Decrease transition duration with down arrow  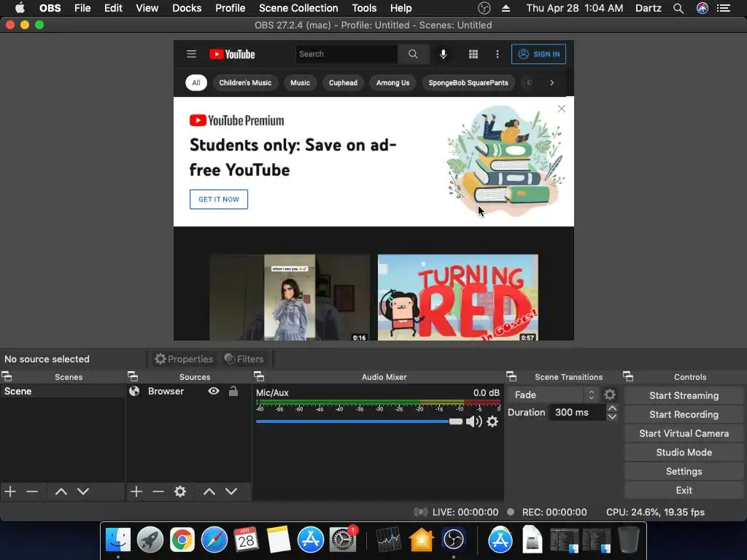[612, 416]
